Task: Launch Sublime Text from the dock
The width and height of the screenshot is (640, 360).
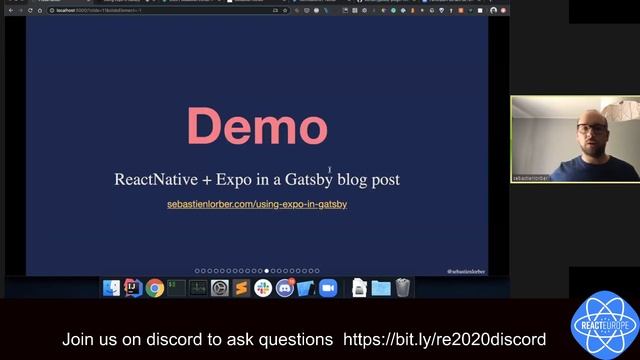Action: pyautogui.click(x=241, y=288)
